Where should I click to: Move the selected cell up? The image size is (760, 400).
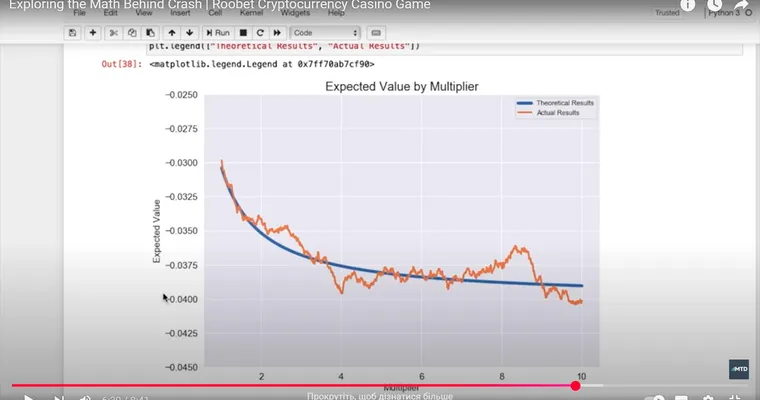172,33
